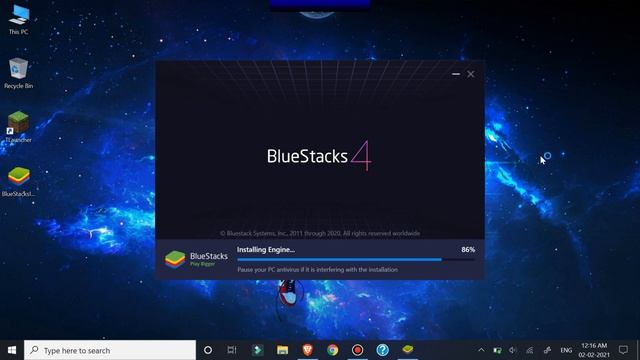Select the Recycle Bin desktop icon
The width and height of the screenshot is (640, 360).
18,73
